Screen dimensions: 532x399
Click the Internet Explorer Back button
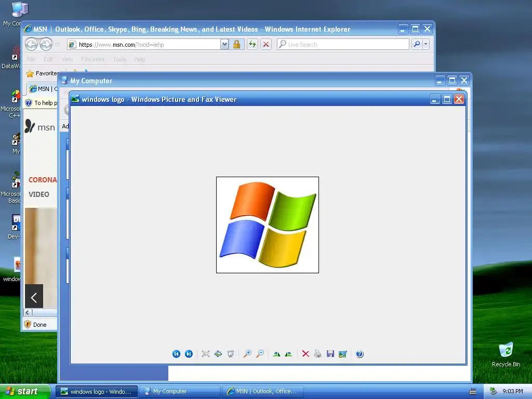32,44
